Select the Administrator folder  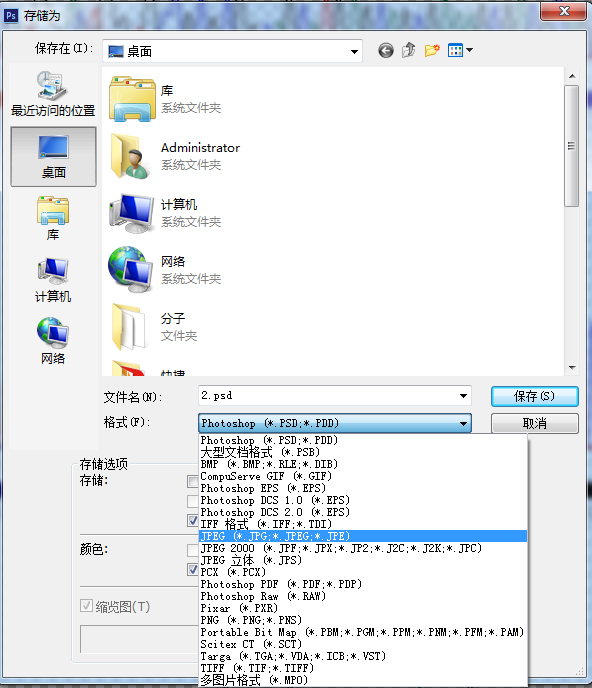pyautogui.click(x=175, y=156)
